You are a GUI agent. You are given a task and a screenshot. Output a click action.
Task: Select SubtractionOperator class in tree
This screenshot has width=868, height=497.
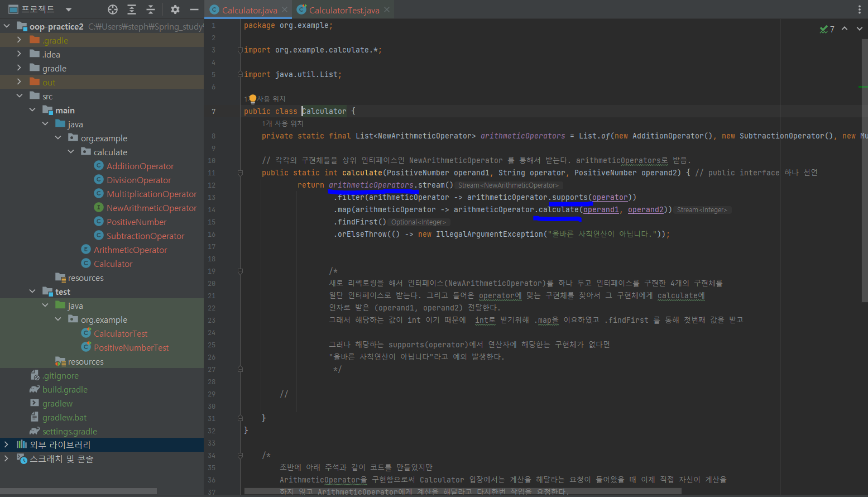(x=146, y=236)
